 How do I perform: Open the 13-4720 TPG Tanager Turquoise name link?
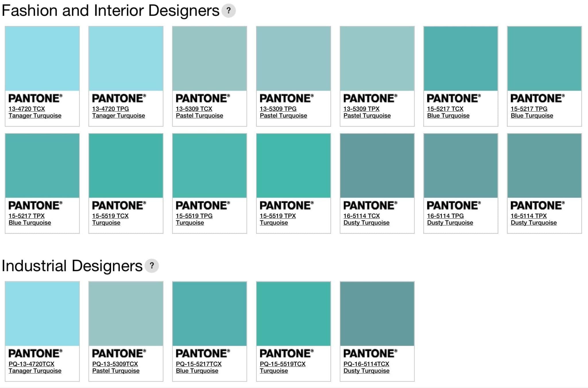(x=118, y=116)
